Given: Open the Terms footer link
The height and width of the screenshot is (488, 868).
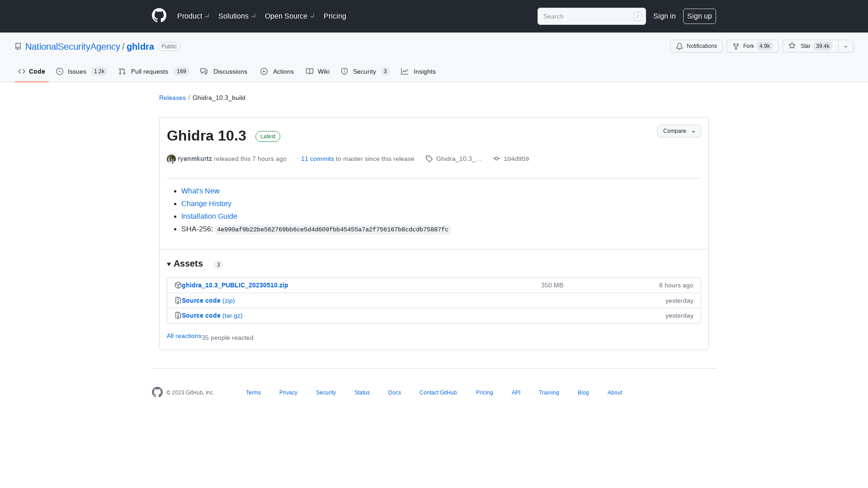Looking at the screenshot, I should [253, 393].
